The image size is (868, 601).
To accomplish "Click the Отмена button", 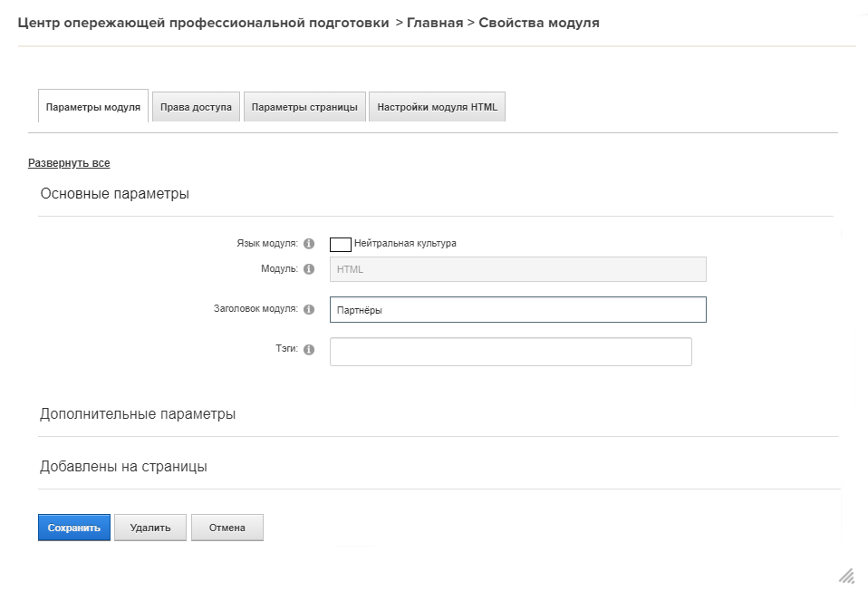I will [227, 528].
